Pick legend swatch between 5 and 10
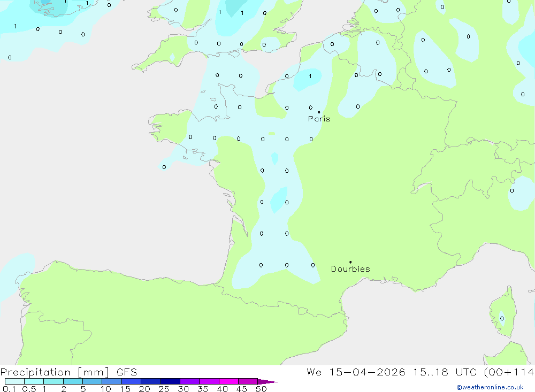Viewport: 535px width, 392px height. [x=93, y=381]
